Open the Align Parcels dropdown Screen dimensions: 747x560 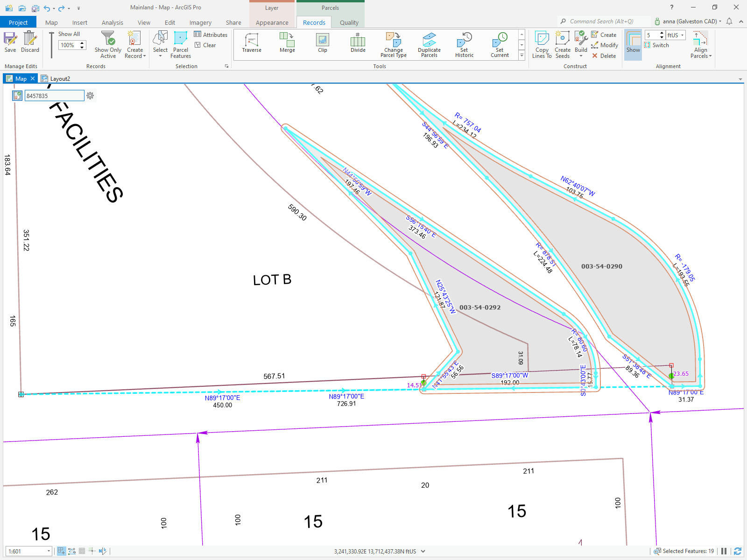point(701,45)
